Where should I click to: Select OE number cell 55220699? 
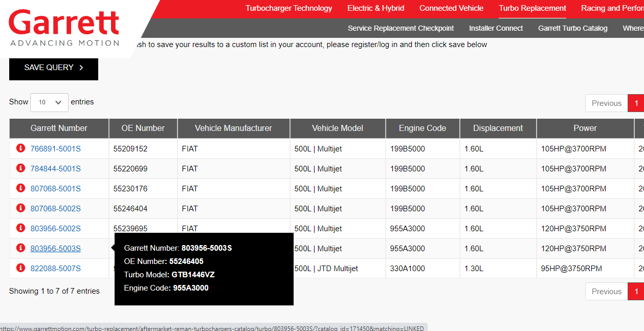pos(143,169)
